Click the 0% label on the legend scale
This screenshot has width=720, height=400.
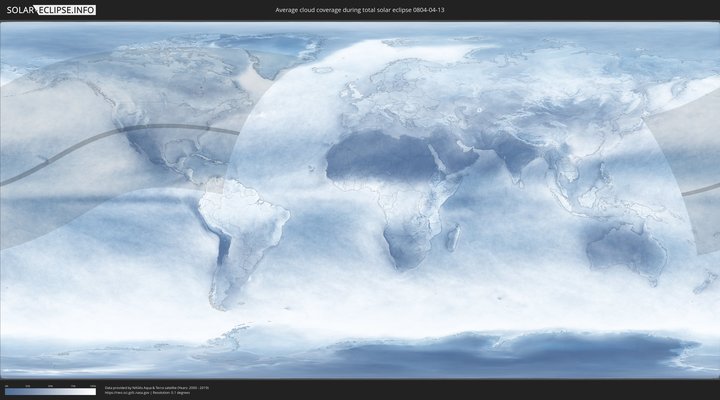[6, 385]
